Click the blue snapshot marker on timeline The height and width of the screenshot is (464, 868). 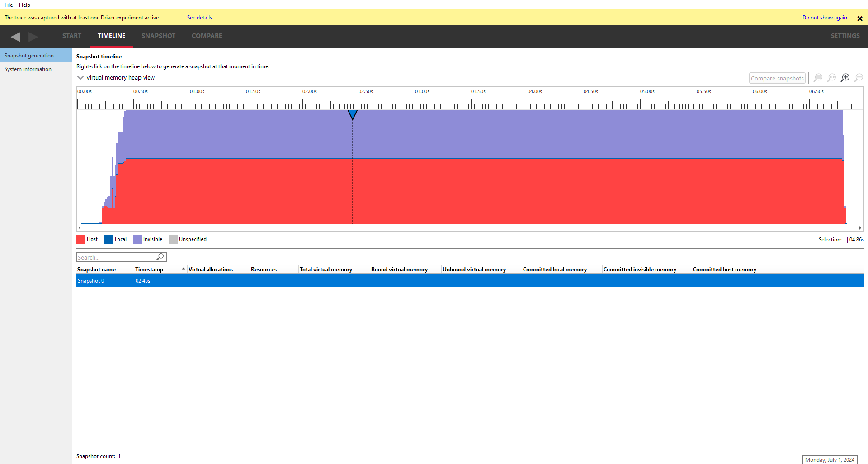click(352, 114)
